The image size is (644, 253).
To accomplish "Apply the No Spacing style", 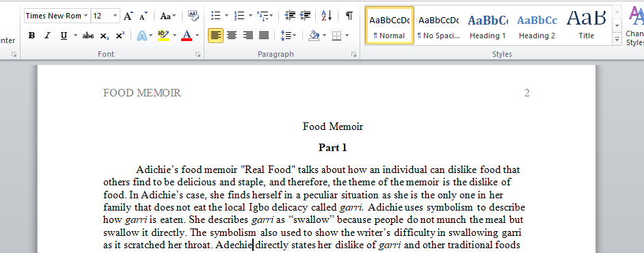I will pos(439,25).
